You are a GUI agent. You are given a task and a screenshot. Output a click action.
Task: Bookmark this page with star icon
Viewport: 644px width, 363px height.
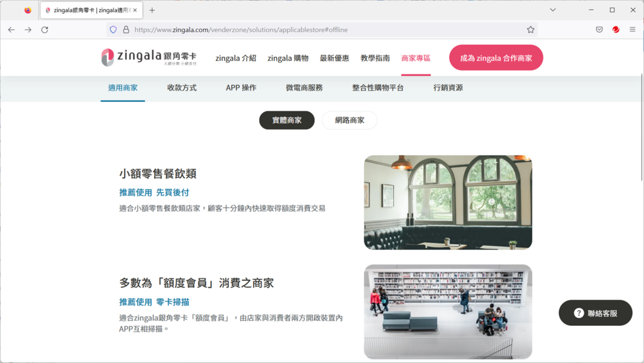pyautogui.click(x=531, y=30)
